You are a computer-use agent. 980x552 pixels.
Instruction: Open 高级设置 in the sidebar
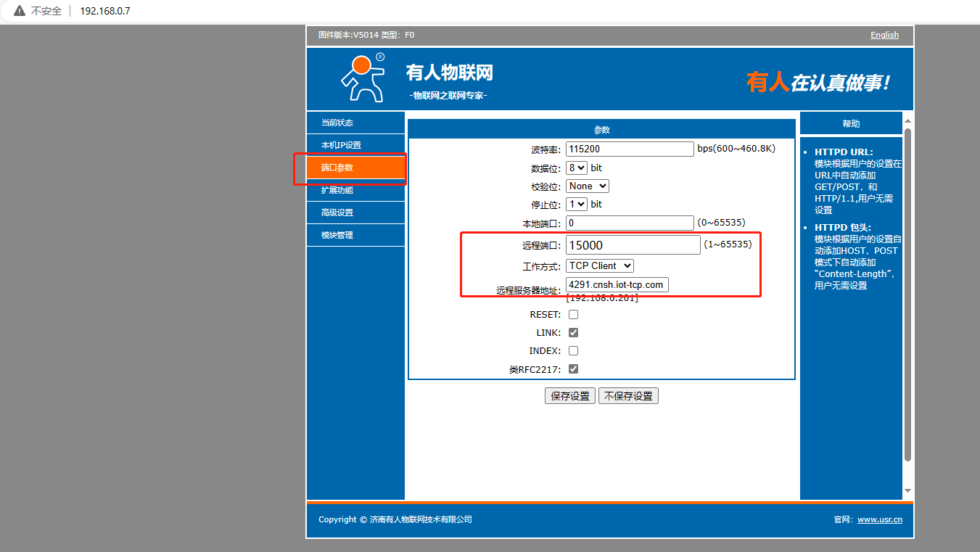click(x=355, y=213)
